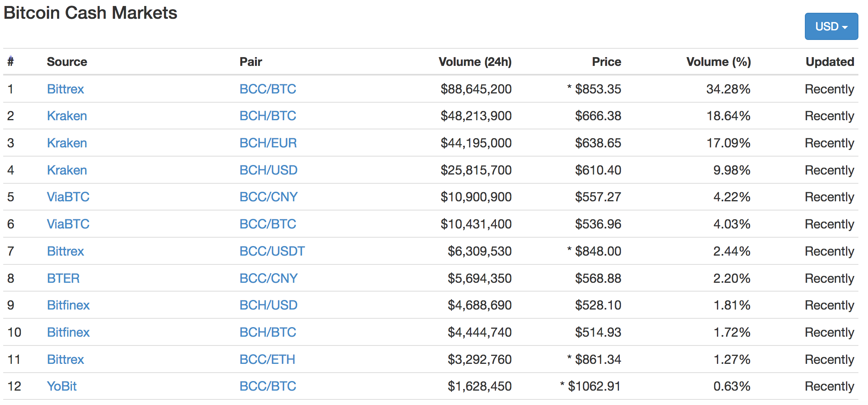Open the BTER exchange link
Viewport: 868px width, 405px height.
click(63, 278)
